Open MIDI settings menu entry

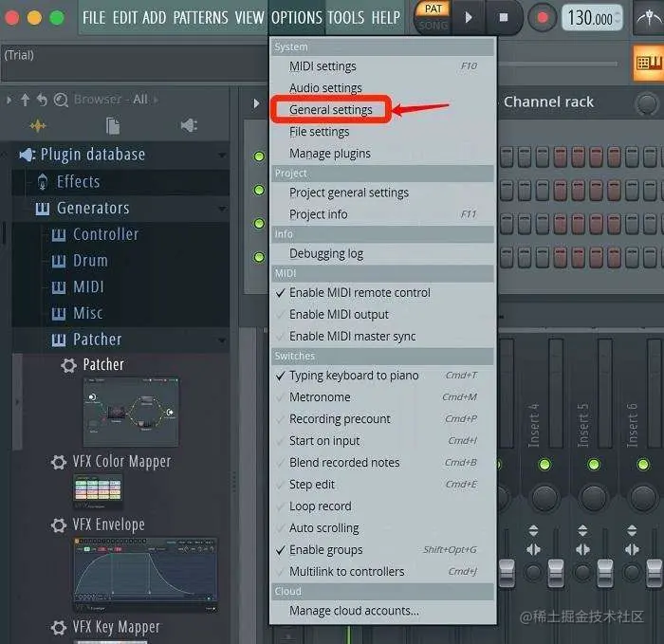382,66
